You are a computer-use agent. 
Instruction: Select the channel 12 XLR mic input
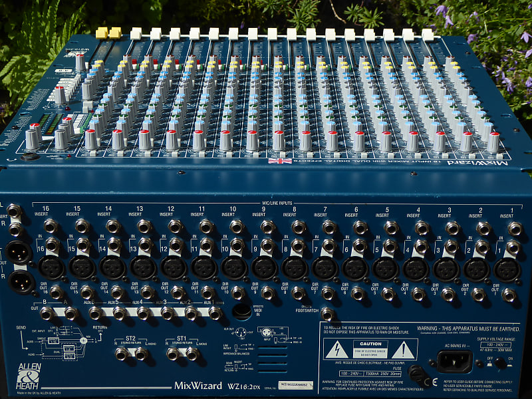[x=174, y=267]
